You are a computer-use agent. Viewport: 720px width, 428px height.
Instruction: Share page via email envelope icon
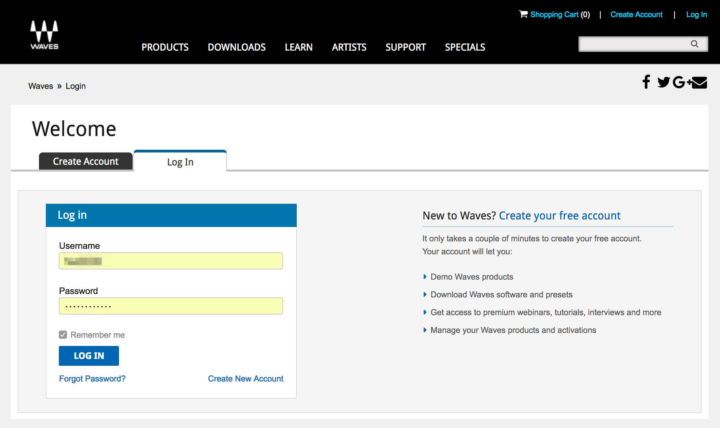tap(699, 82)
